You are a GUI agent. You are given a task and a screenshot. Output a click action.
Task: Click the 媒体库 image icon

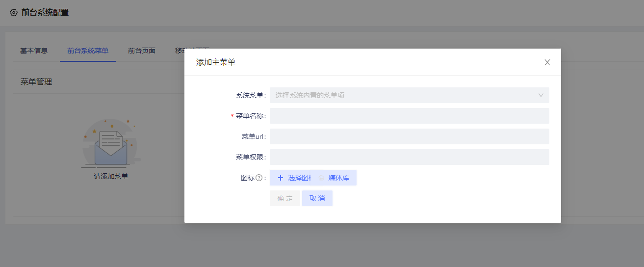pos(321,178)
